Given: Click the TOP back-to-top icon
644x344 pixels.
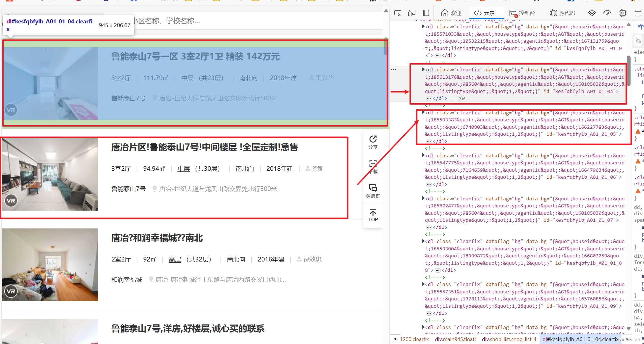Looking at the screenshot, I should click(x=373, y=216).
